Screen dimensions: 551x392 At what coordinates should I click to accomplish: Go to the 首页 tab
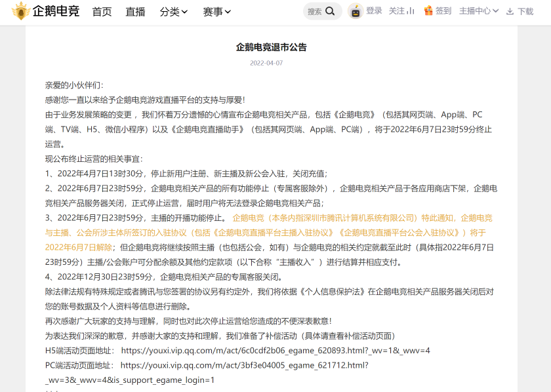pyautogui.click(x=102, y=12)
